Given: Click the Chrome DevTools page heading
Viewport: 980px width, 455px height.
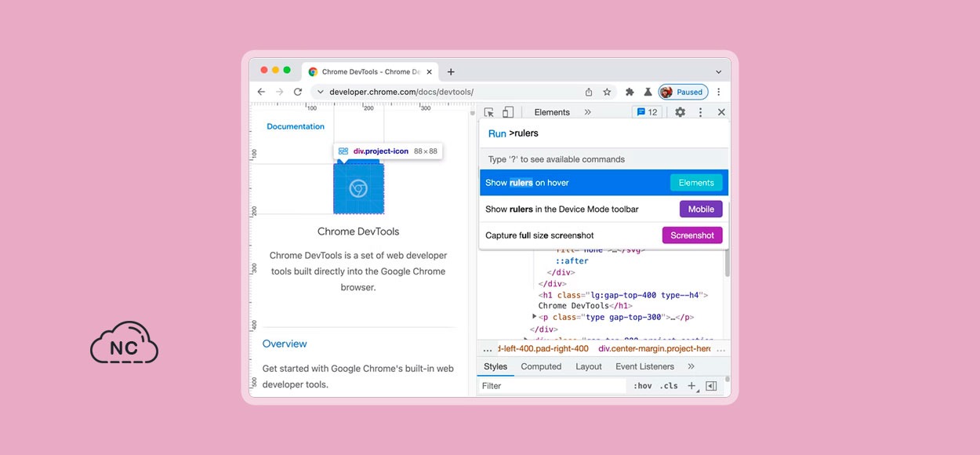Looking at the screenshot, I should (358, 231).
